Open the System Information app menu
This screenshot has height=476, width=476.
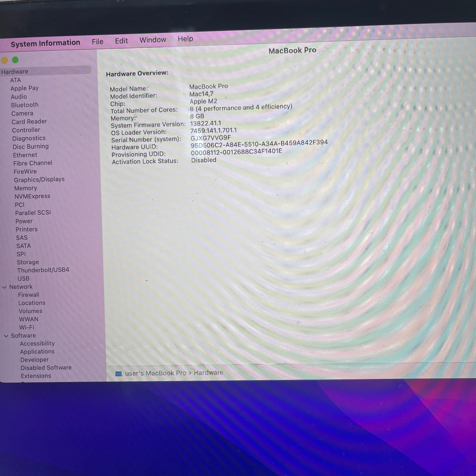click(x=45, y=43)
